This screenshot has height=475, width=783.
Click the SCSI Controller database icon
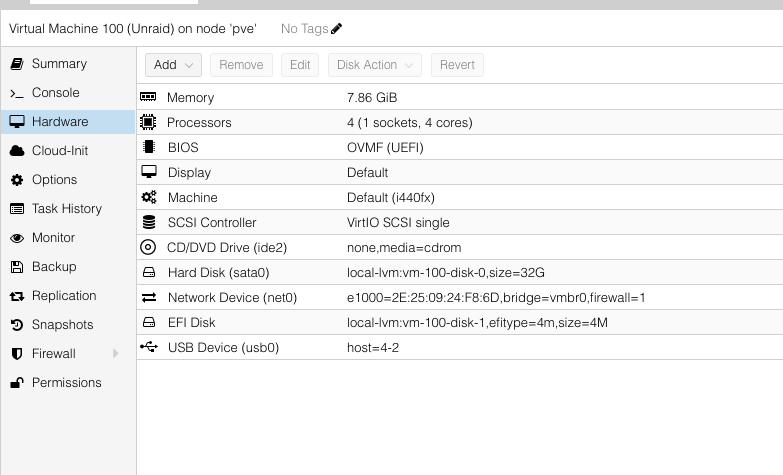[149, 222]
